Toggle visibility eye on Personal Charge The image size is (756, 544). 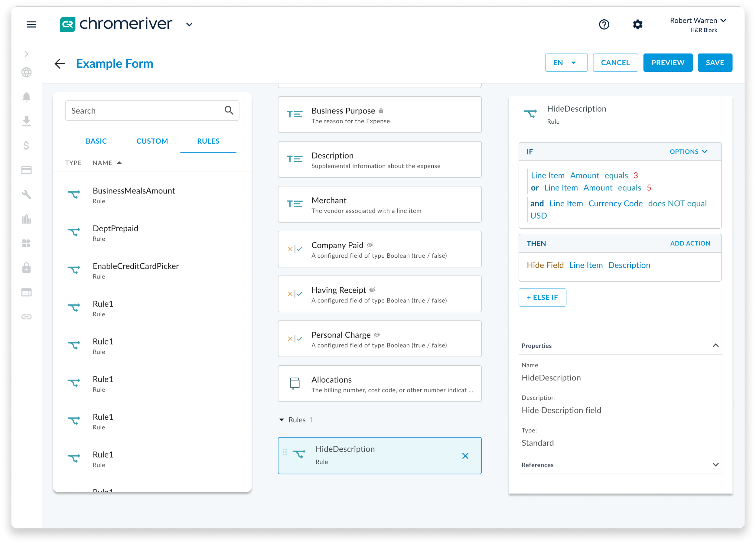pos(377,335)
